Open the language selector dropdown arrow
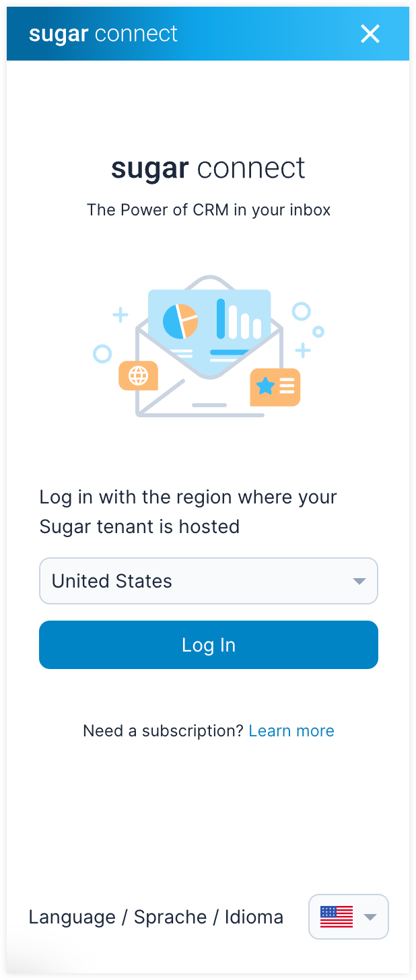The width and height of the screenshot is (416, 980). pos(370,917)
